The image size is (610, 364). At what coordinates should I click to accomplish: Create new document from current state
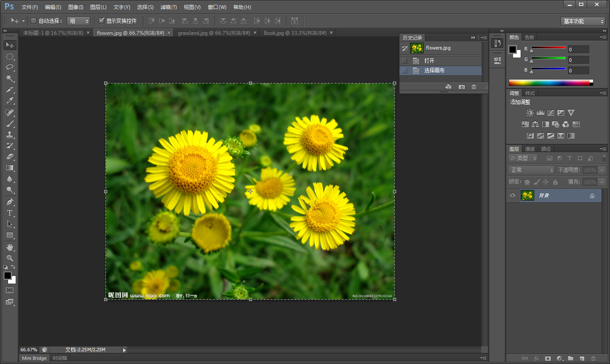tap(448, 87)
